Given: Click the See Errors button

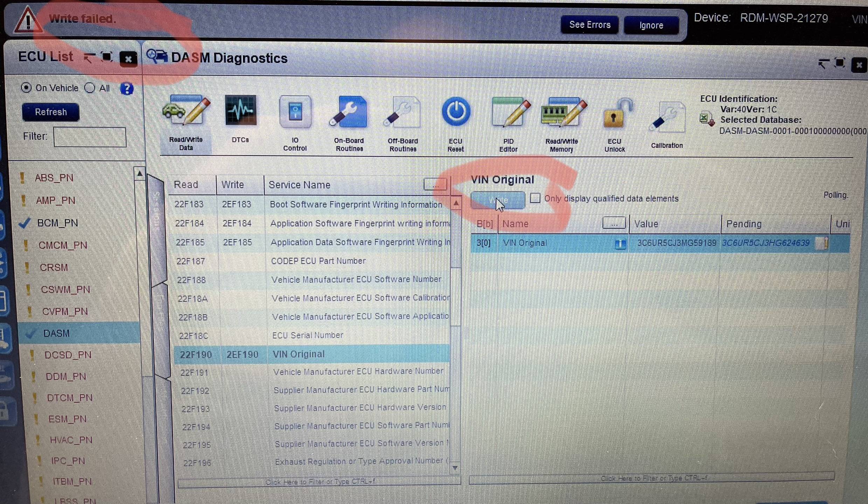Looking at the screenshot, I should coord(590,25).
